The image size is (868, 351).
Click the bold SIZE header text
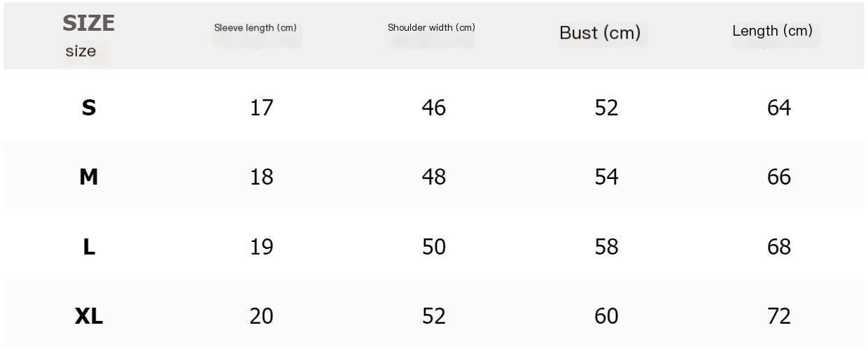click(x=88, y=23)
